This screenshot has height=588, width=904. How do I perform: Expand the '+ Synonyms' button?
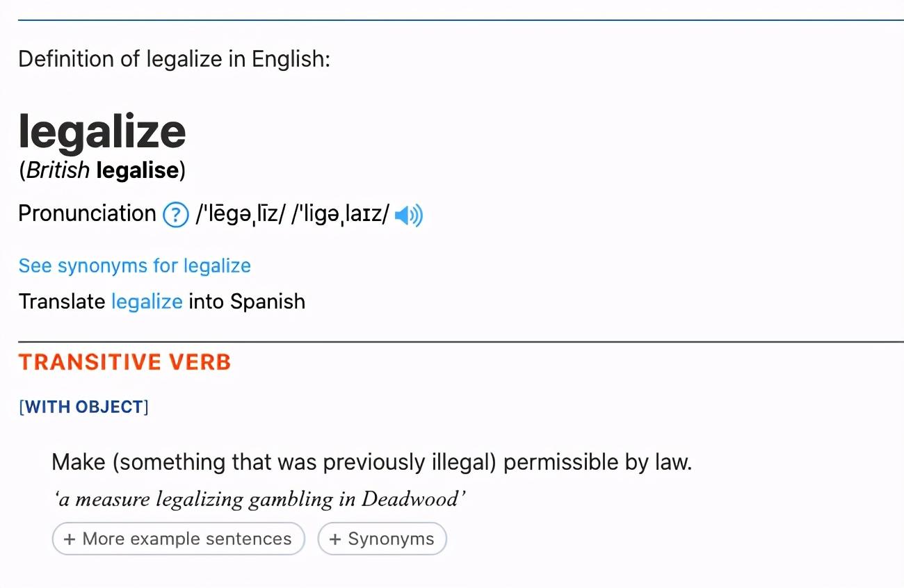tap(382, 539)
